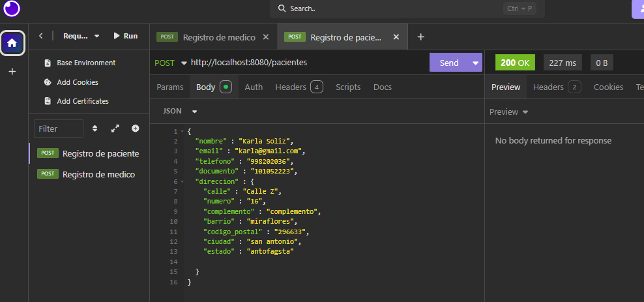This screenshot has width=644, height=302.
Task: Close the Registro de medico tab
Action: [266, 37]
